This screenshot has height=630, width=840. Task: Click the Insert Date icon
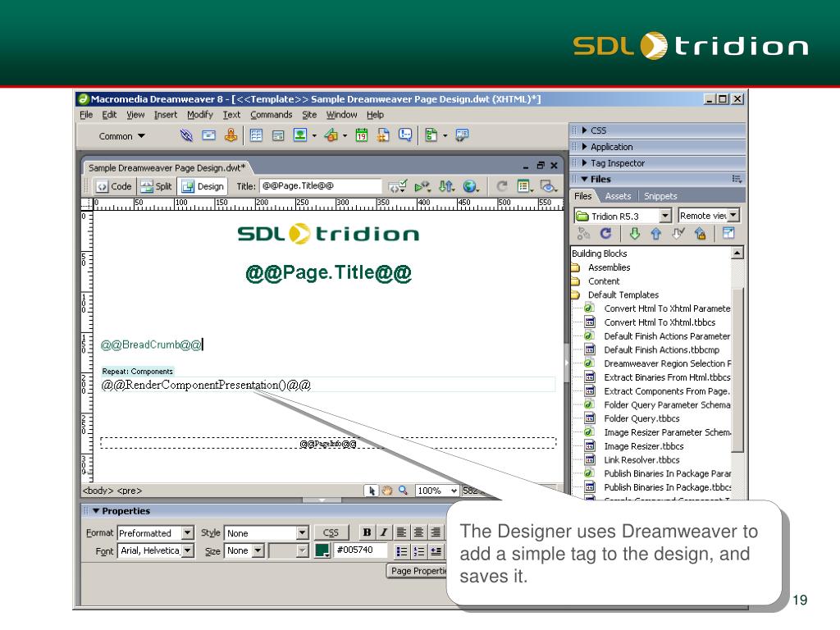click(362, 135)
